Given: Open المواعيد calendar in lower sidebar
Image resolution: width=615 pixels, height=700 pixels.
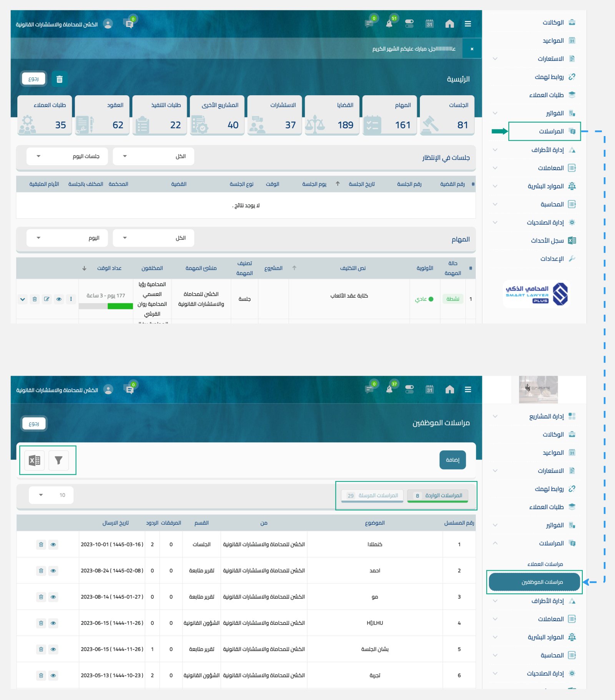Looking at the screenshot, I should [559, 453].
